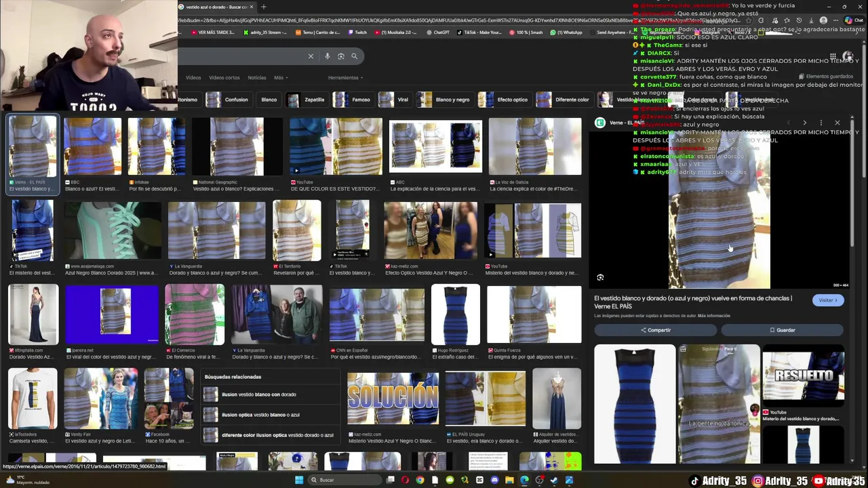Open the Vanity Fair image result
The height and width of the screenshot is (488, 868).
click(100, 399)
